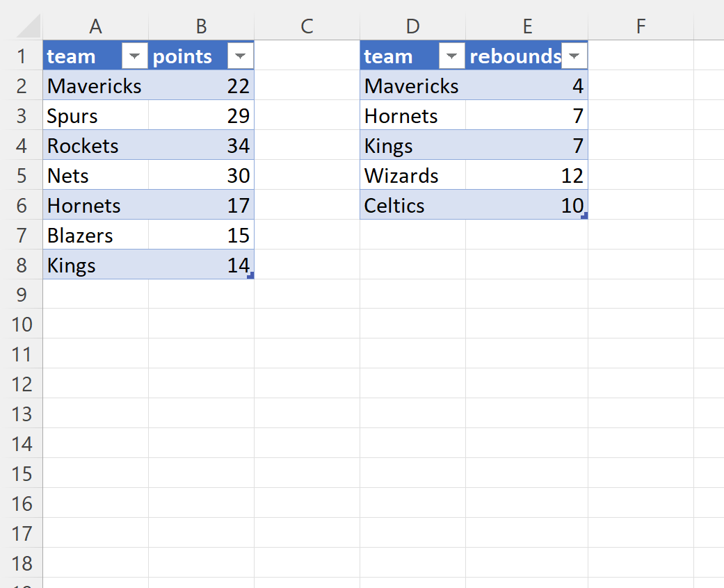Open the filter dropdown for the rebounds column
724x588 pixels.
[574, 56]
